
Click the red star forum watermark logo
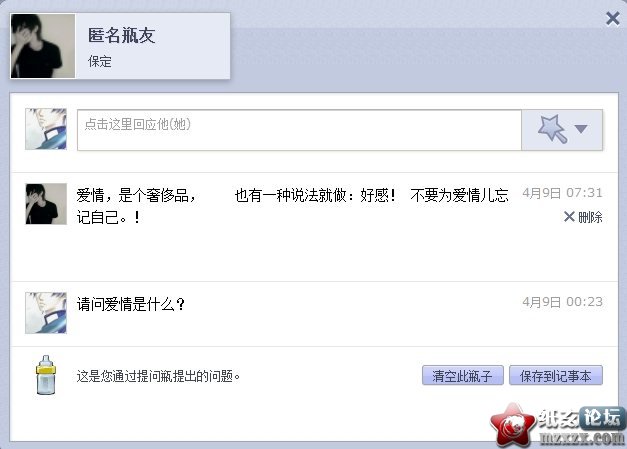click(x=513, y=425)
